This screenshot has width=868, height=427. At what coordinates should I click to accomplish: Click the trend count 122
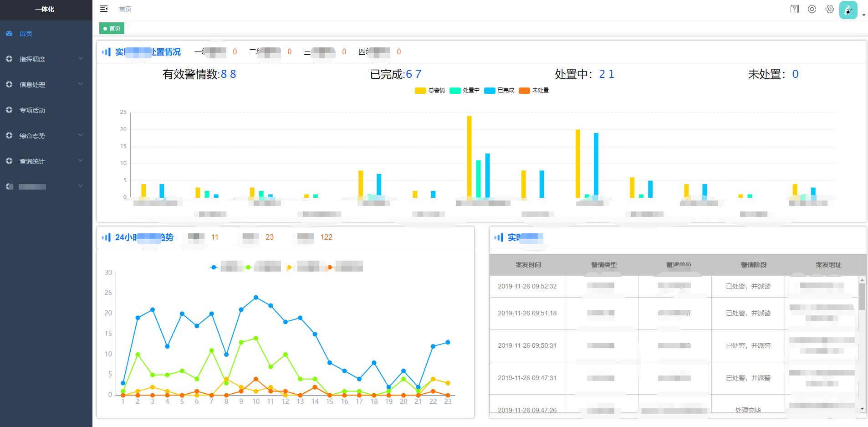(x=327, y=237)
